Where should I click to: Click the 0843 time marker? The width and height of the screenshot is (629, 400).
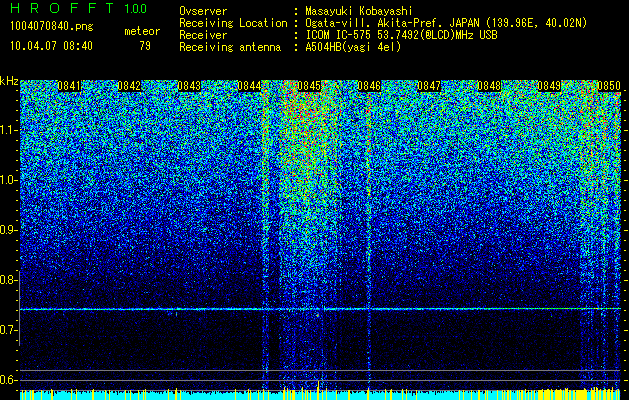tap(189, 86)
